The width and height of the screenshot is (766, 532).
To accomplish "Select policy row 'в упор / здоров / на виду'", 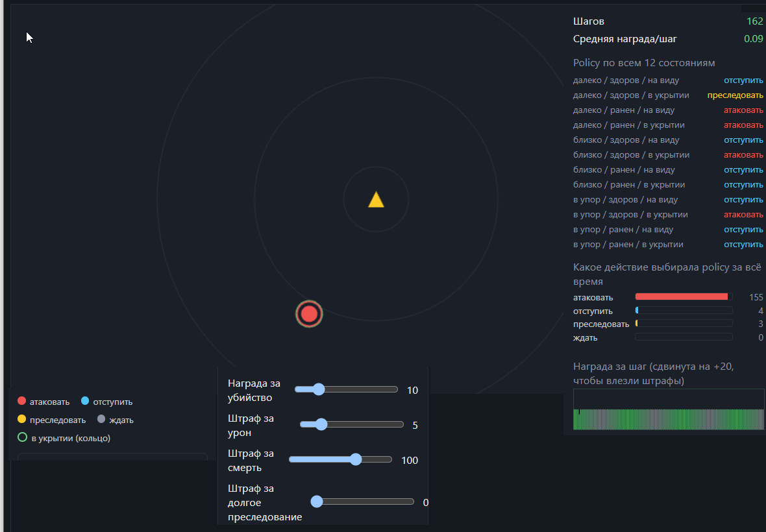I will click(x=668, y=200).
